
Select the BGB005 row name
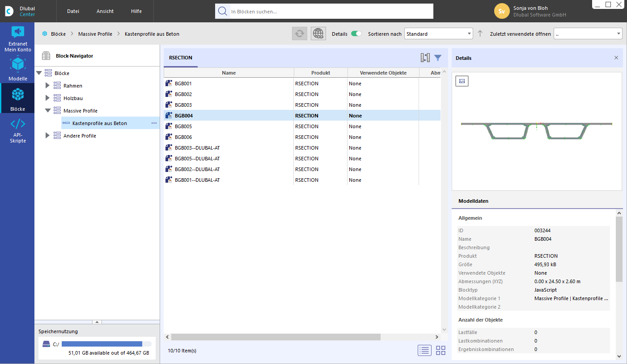click(183, 126)
